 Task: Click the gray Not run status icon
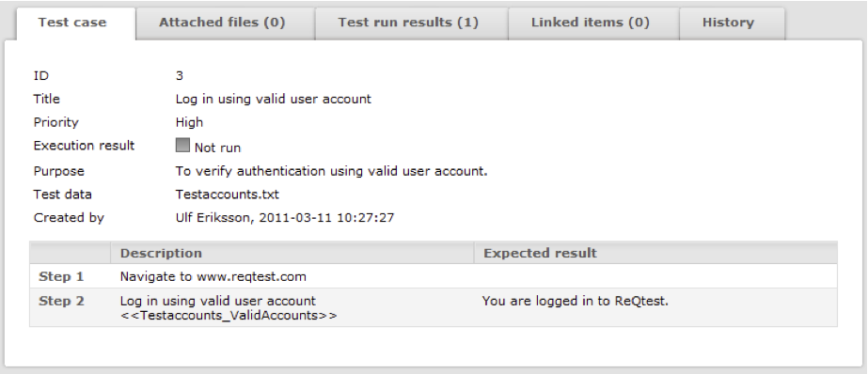[x=182, y=146]
